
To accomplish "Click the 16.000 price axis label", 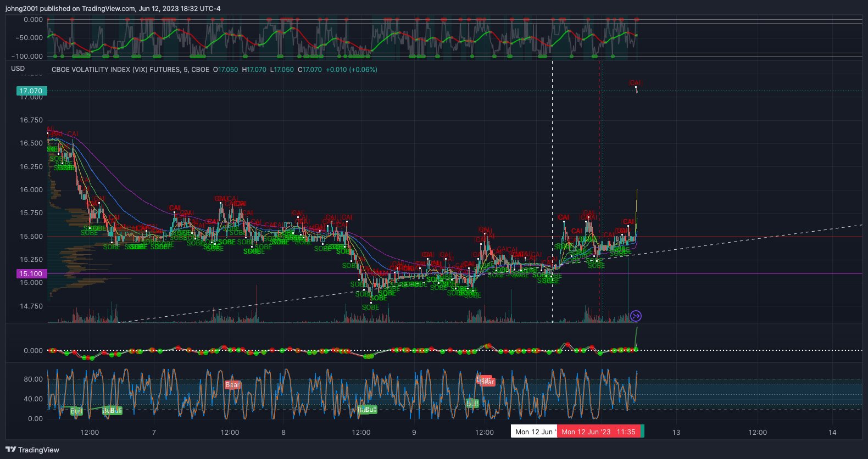I will [31, 190].
